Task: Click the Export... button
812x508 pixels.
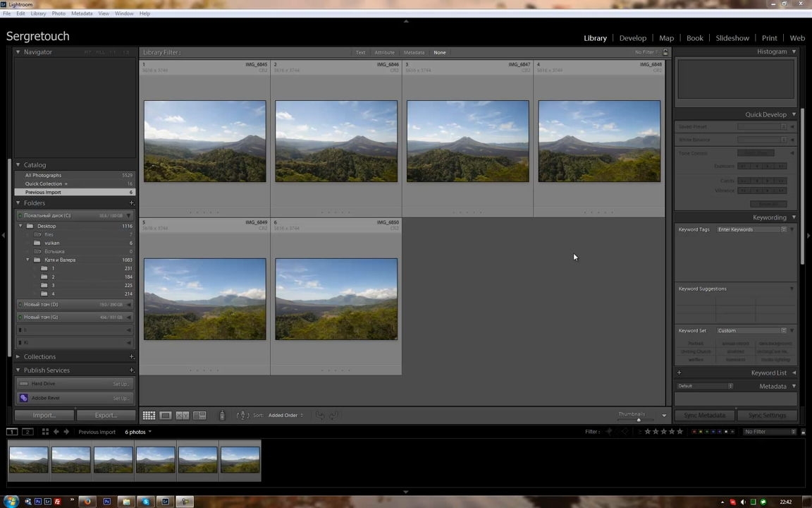Action: [106, 415]
